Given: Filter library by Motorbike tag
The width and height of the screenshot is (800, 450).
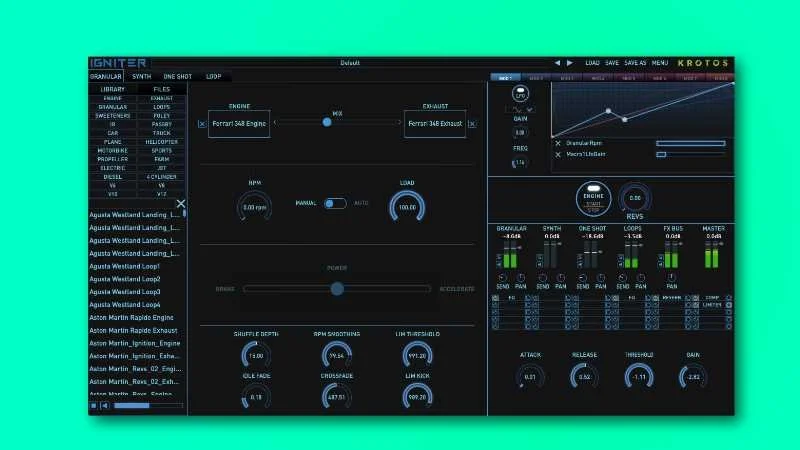Looking at the screenshot, I should point(112,151).
